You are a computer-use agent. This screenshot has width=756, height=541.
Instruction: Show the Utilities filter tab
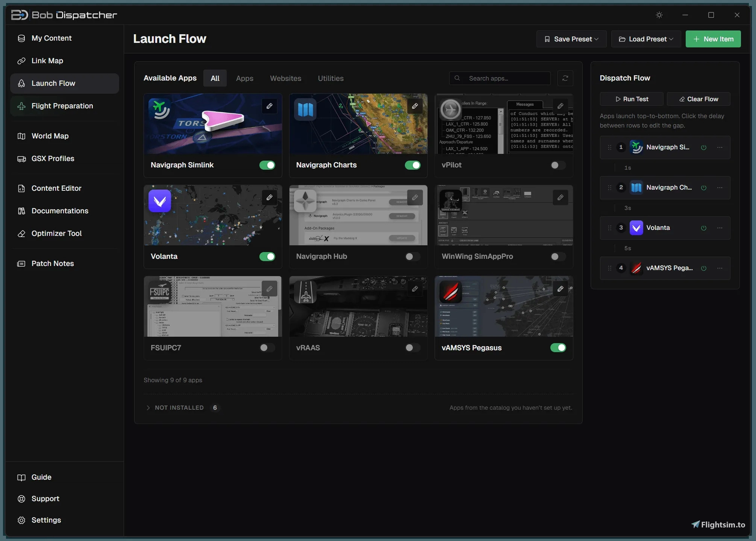click(331, 78)
